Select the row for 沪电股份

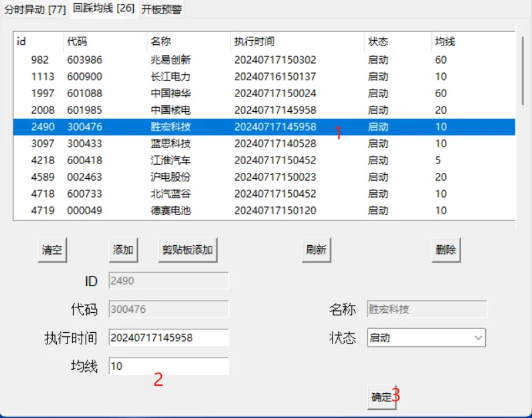[x=264, y=177]
